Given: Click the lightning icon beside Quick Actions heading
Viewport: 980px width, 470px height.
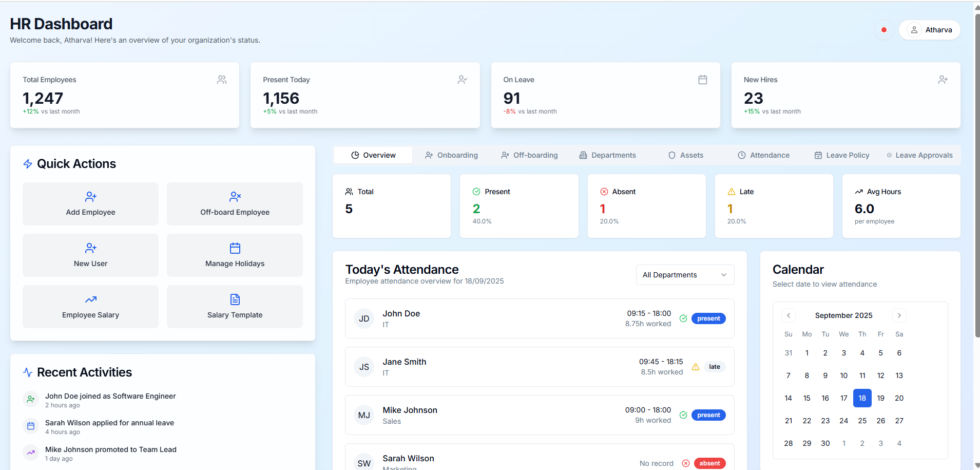Looking at the screenshot, I should pos(28,163).
